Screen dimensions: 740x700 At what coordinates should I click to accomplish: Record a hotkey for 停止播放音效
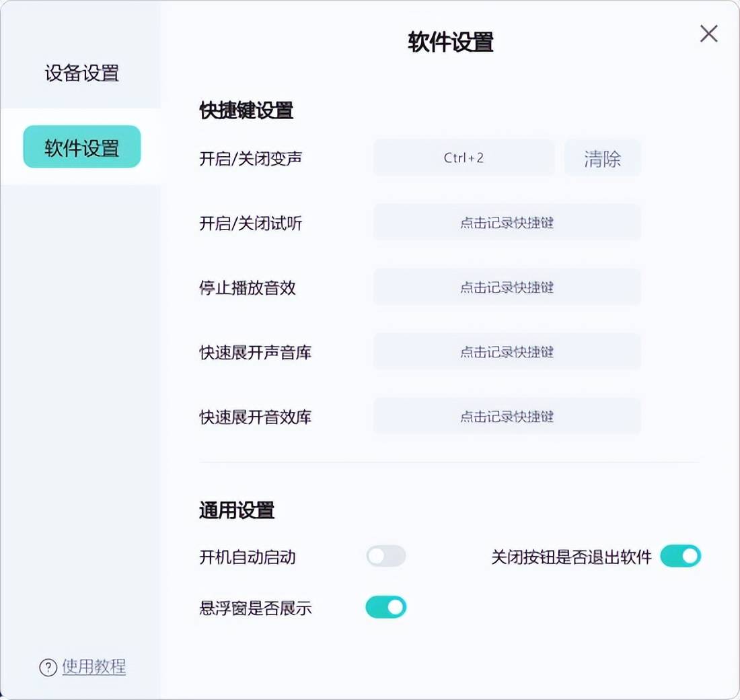pos(507,287)
